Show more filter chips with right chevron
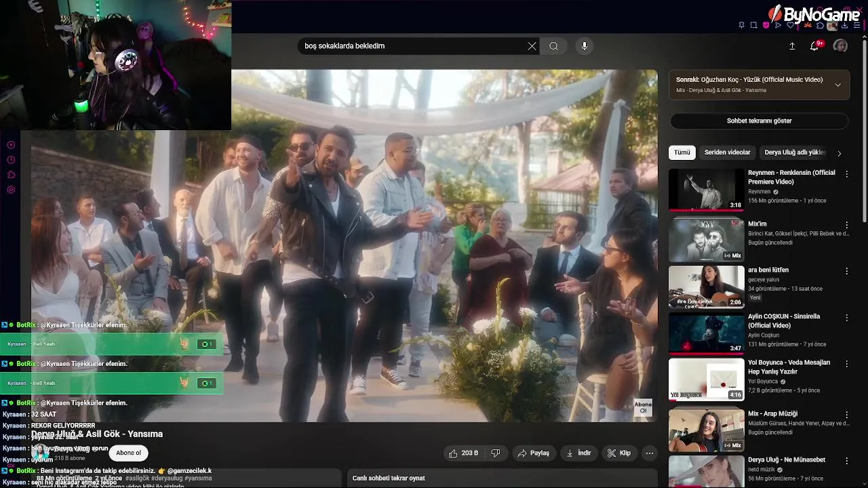 [x=840, y=153]
